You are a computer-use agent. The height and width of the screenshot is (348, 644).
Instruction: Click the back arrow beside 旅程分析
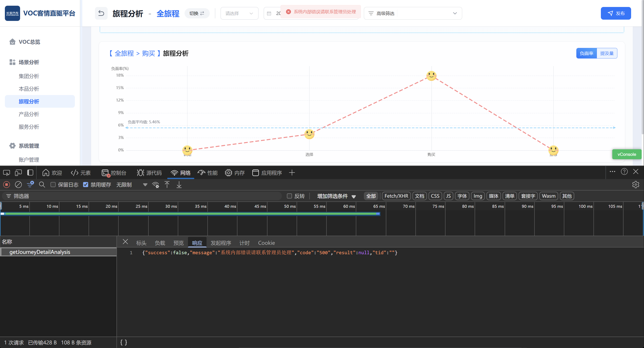pyautogui.click(x=101, y=13)
